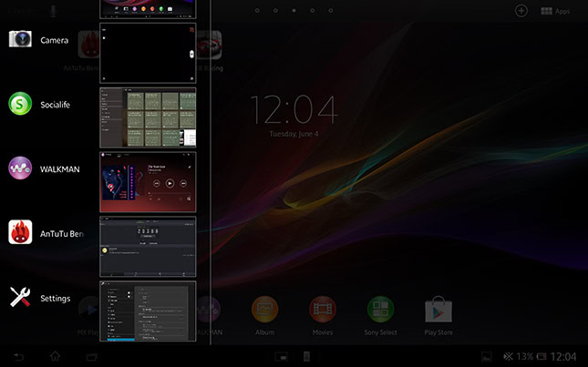Resume the WALKMAN player thumbnail
The image size is (588, 367).
148,181
